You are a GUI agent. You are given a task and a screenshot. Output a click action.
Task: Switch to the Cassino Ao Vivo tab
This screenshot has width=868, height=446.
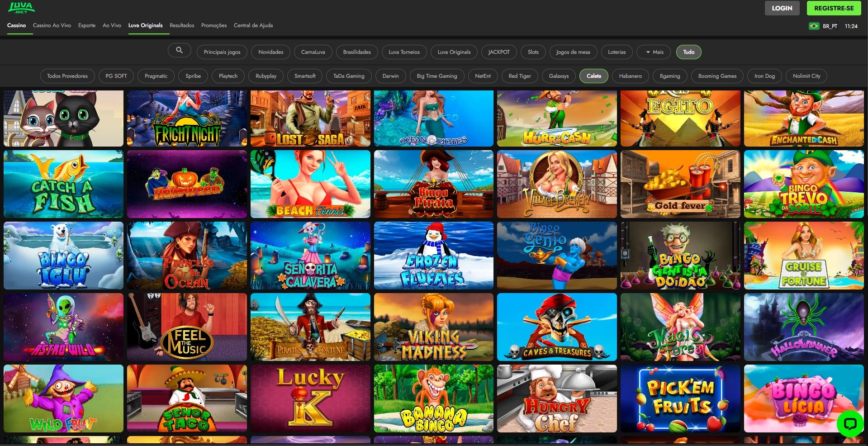tap(52, 25)
